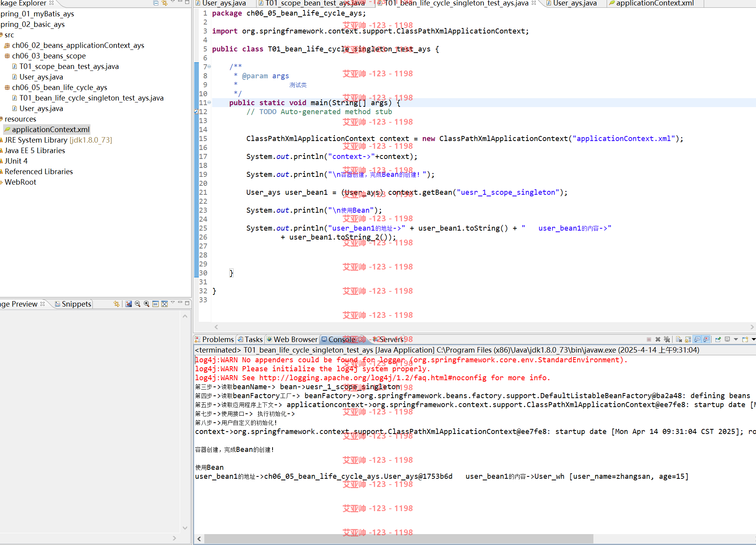Image resolution: width=756 pixels, height=545 pixels.
Task: Zoom out in Image Preview
Action: coord(138,304)
